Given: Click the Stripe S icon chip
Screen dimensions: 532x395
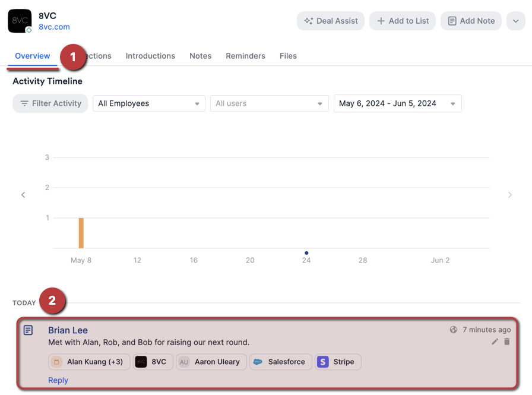Looking at the screenshot, I should (323, 362).
